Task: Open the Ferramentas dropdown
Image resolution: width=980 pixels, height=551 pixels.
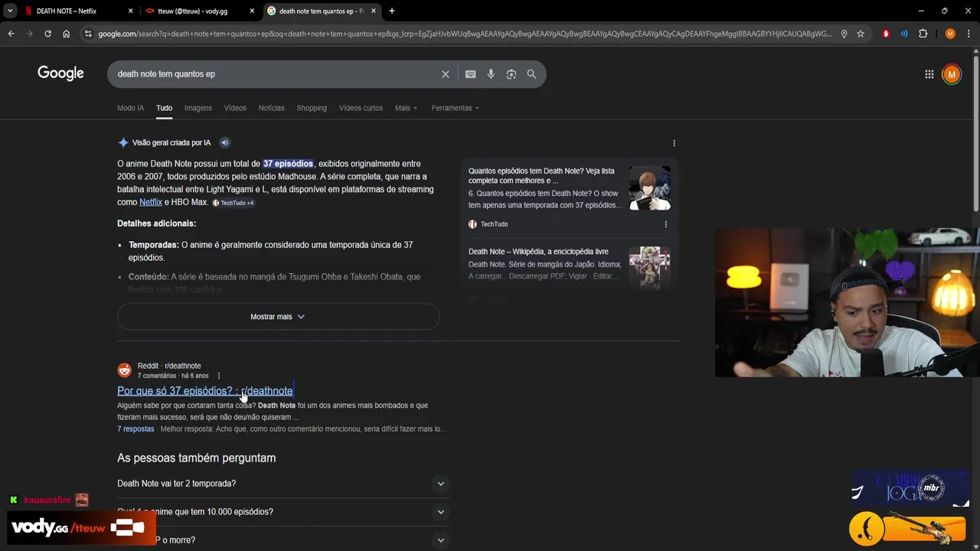Action: 455,108
